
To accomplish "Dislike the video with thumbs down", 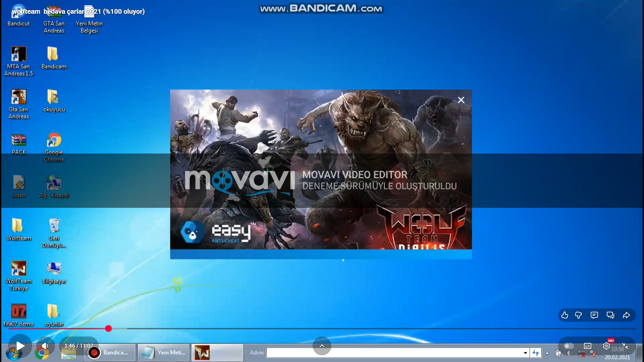I will click(578, 315).
